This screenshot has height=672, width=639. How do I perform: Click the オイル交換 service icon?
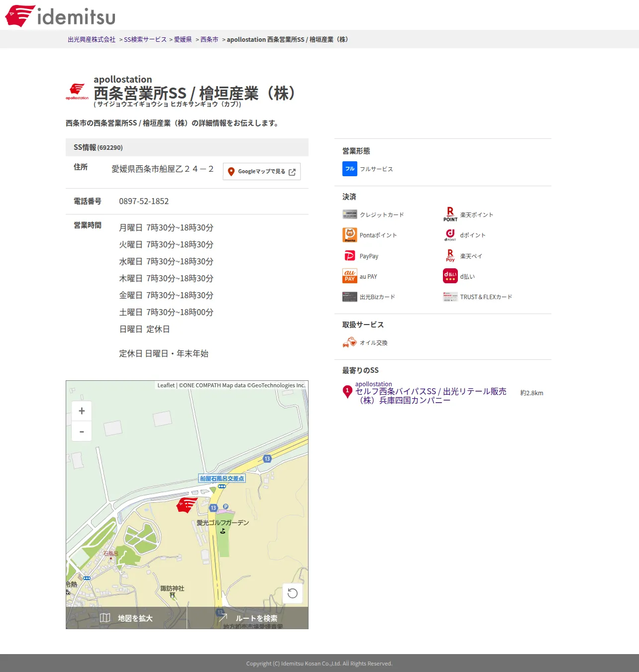click(x=350, y=342)
